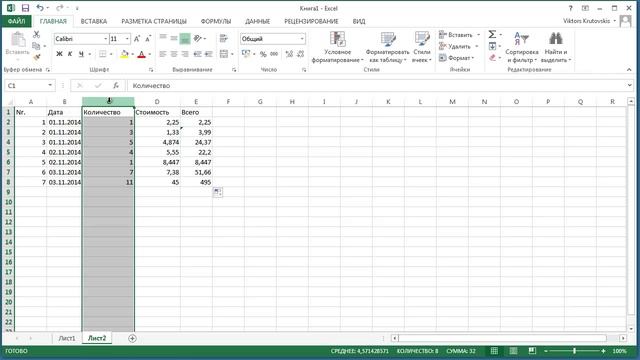This screenshot has width=640, height=360.
Task: Click the Quick Analysis icon below table
Action: tap(218, 192)
